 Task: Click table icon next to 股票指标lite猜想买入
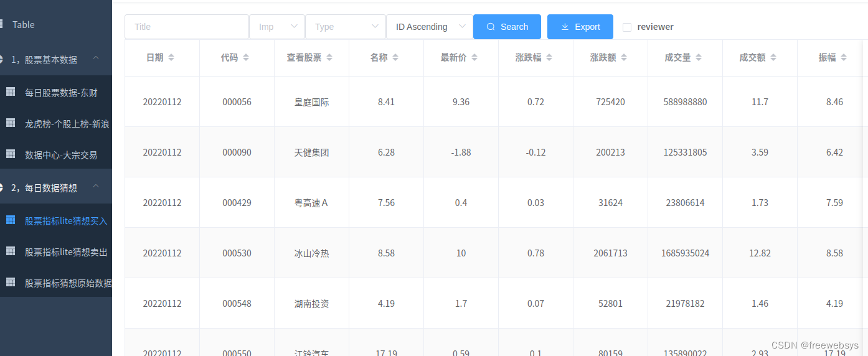pos(11,220)
